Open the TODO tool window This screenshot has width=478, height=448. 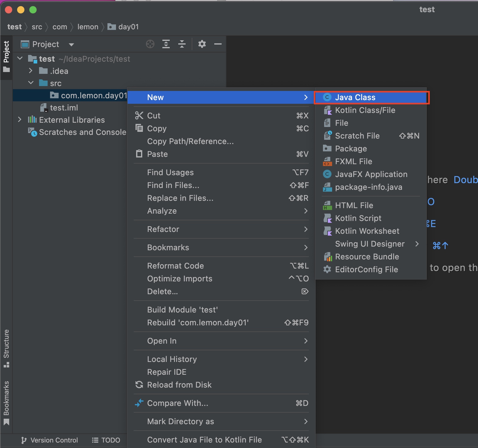pos(106,440)
